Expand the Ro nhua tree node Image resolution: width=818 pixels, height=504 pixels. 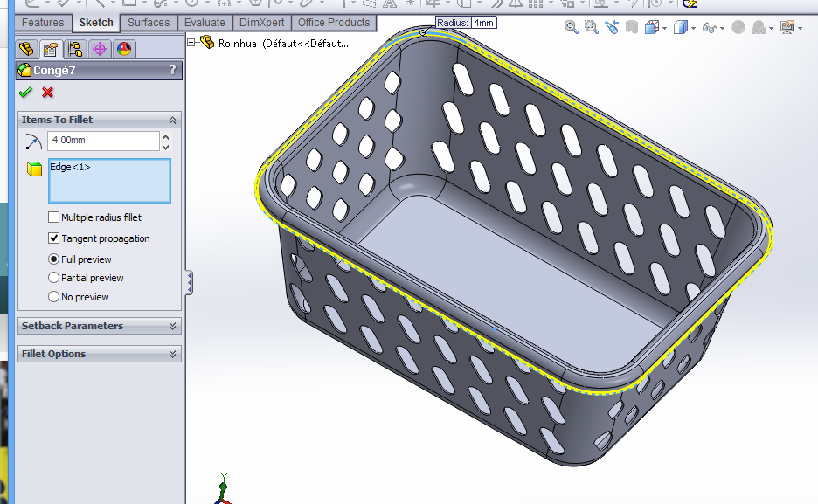coord(191,42)
